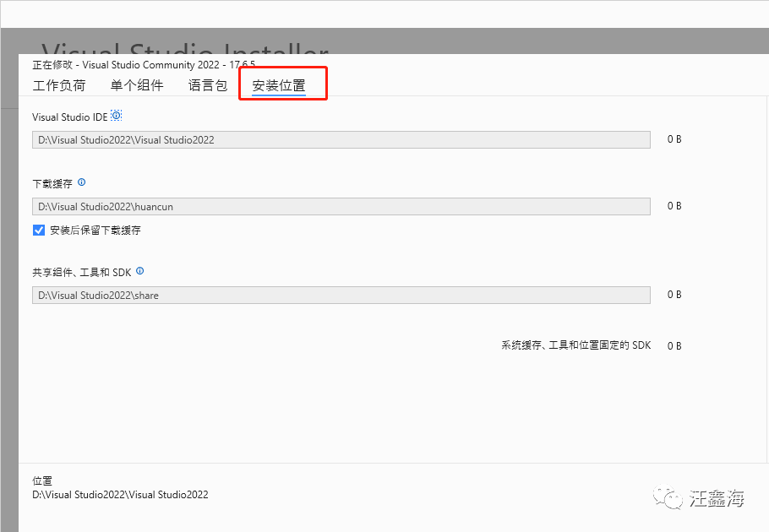This screenshot has height=532, width=769.
Task: Click the share components path field
Action: 341,295
